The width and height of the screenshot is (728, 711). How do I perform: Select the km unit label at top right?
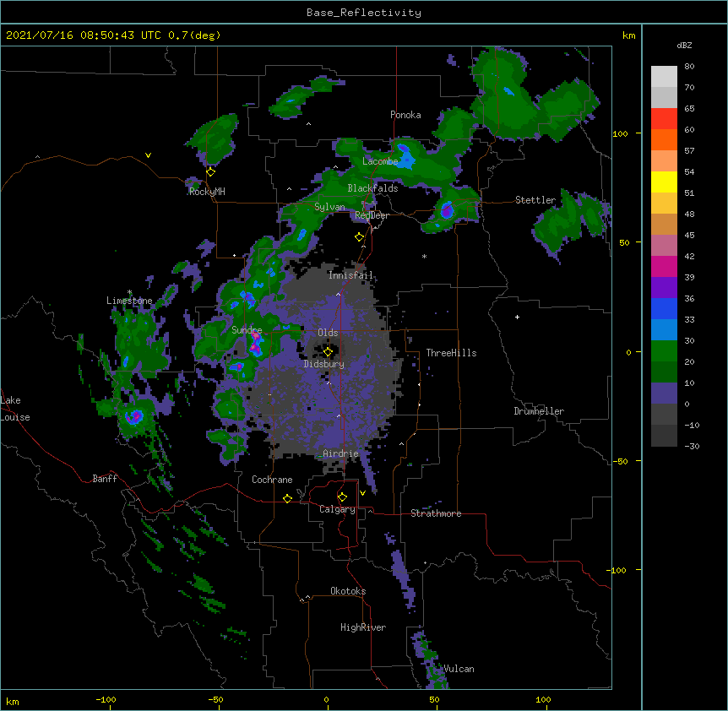click(x=628, y=35)
